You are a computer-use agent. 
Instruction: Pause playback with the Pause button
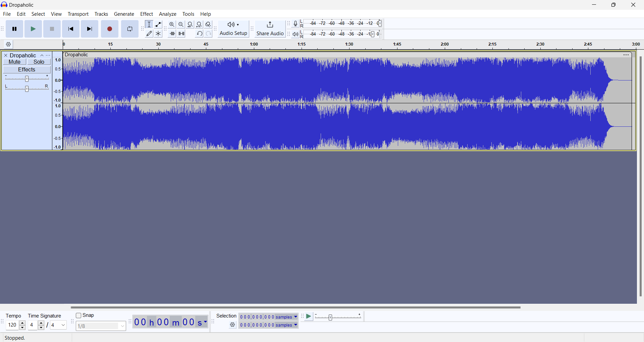15,29
